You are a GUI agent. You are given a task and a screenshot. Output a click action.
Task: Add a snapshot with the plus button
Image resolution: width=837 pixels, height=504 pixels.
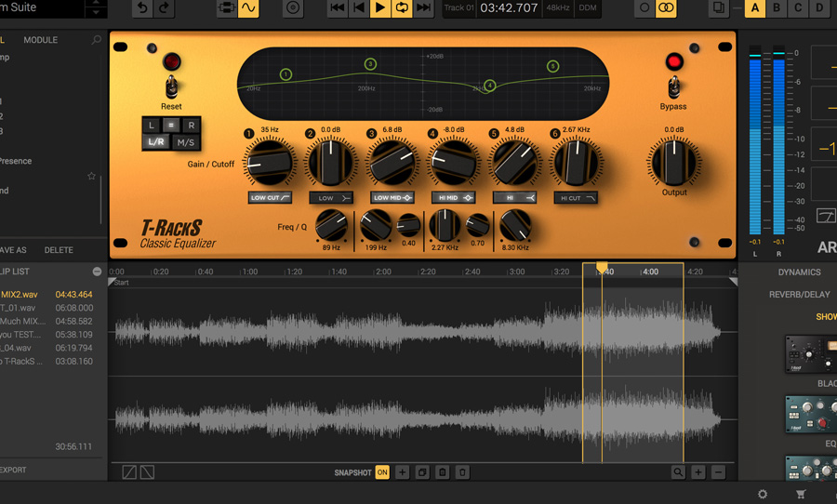point(402,472)
